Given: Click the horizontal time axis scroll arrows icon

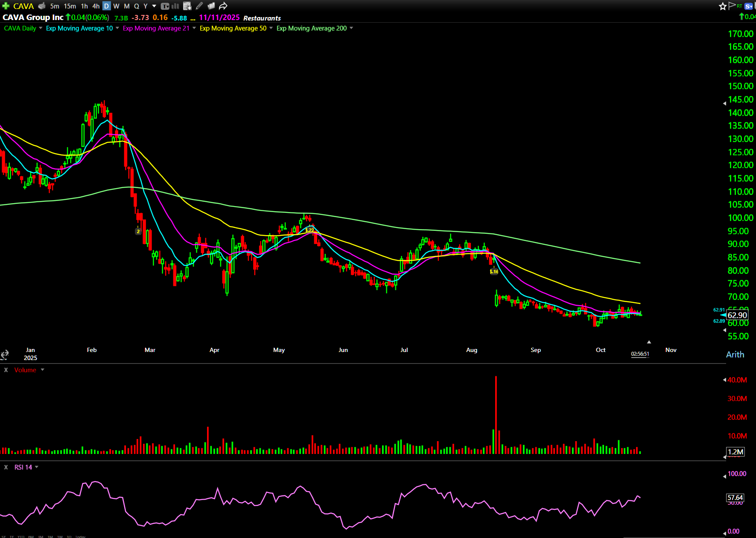Looking at the screenshot, I should [x=5, y=354].
